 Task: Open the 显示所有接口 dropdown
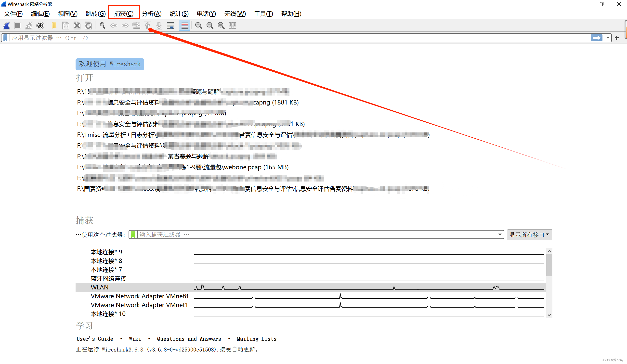(529, 234)
